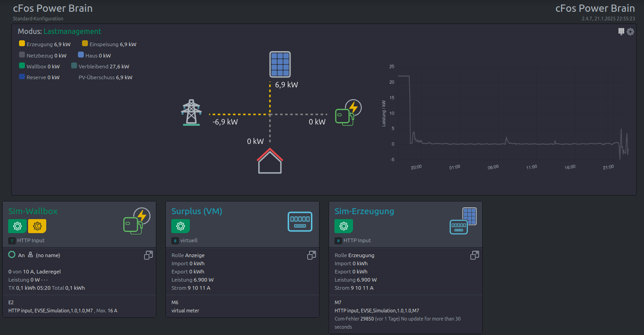Click Leistung 6.900 W in Sim-Erzeugung card
Screen dimensions: 644x335
pyautogui.click(x=356, y=280)
